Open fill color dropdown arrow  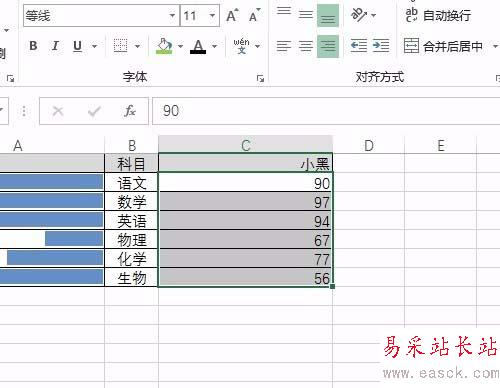coord(180,46)
